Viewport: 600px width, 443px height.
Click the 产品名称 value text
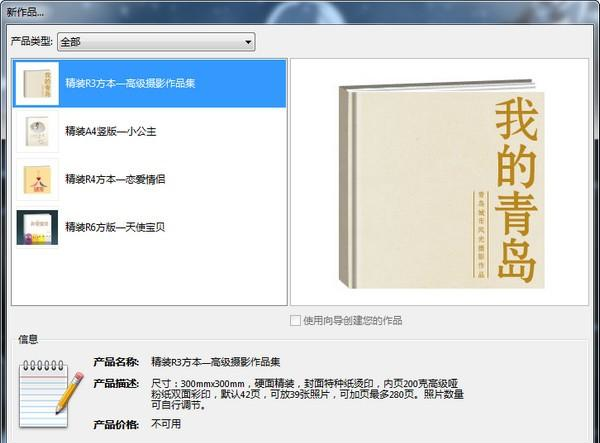(215, 362)
